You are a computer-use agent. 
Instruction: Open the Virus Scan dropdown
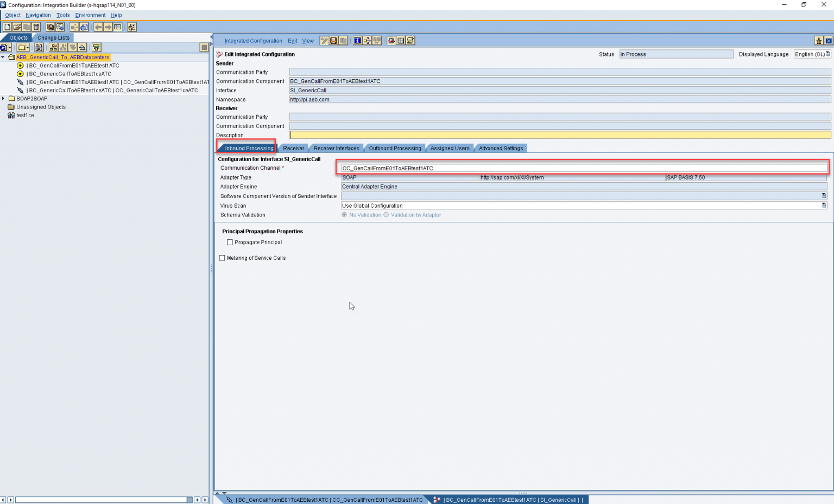click(824, 205)
